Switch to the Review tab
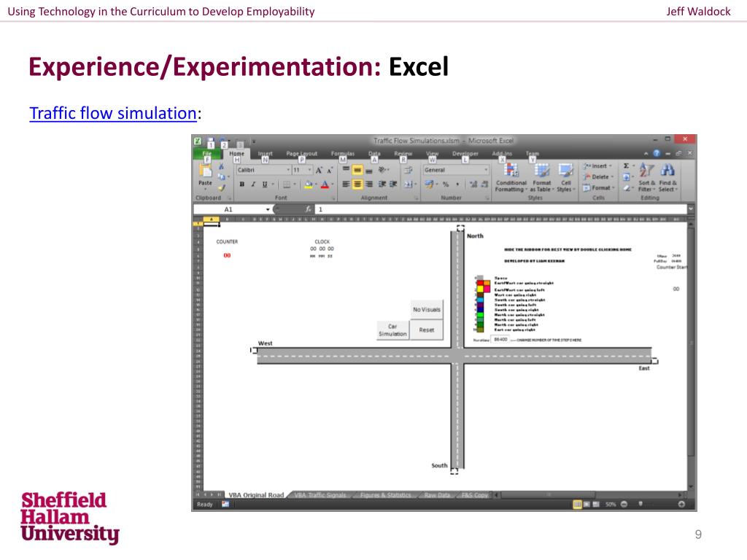This screenshot has width=747, height=560. (x=403, y=154)
